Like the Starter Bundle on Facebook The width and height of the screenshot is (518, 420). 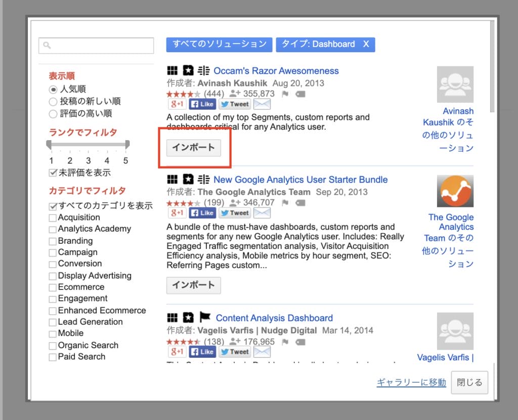click(202, 213)
